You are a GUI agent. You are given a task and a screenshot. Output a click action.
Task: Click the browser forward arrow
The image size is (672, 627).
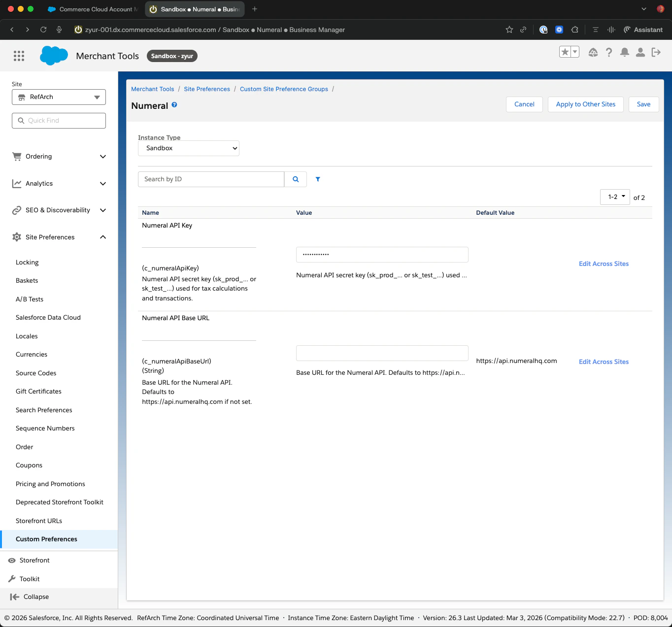pos(28,30)
